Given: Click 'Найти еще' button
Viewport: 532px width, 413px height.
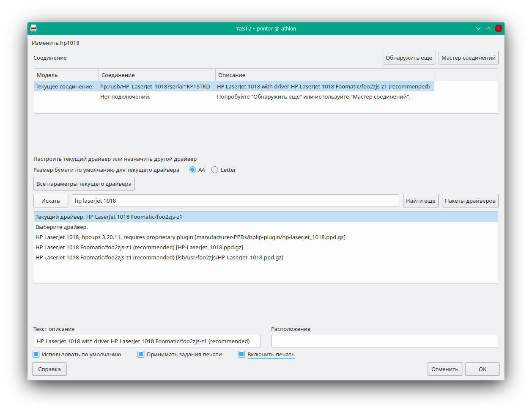Looking at the screenshot, I should tap(421, 201).
